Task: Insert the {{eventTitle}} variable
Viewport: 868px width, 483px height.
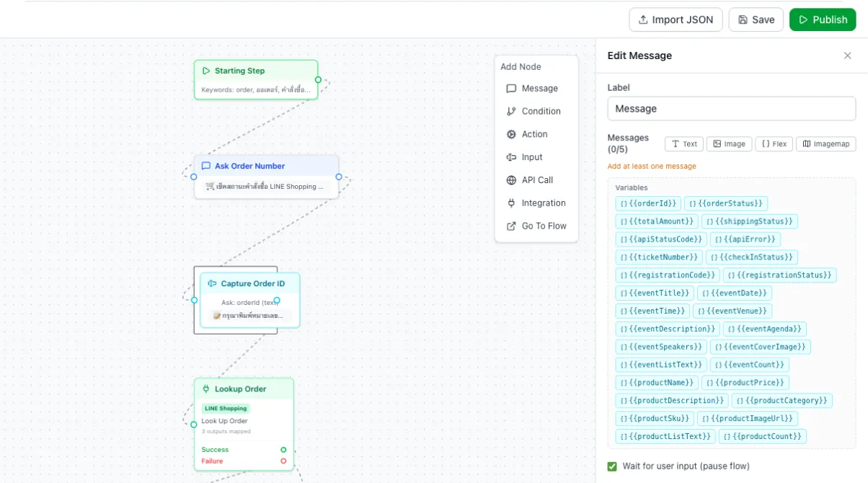Action: pos(655,293)
